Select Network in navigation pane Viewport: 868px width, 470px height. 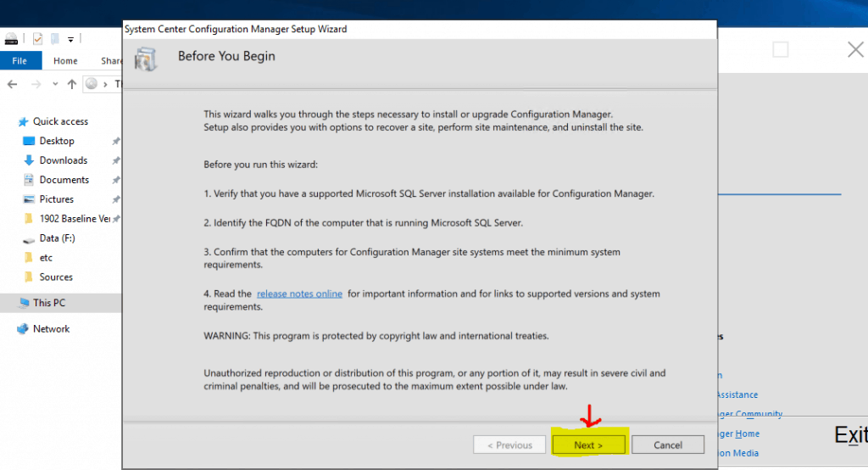[x=51, y=328]
